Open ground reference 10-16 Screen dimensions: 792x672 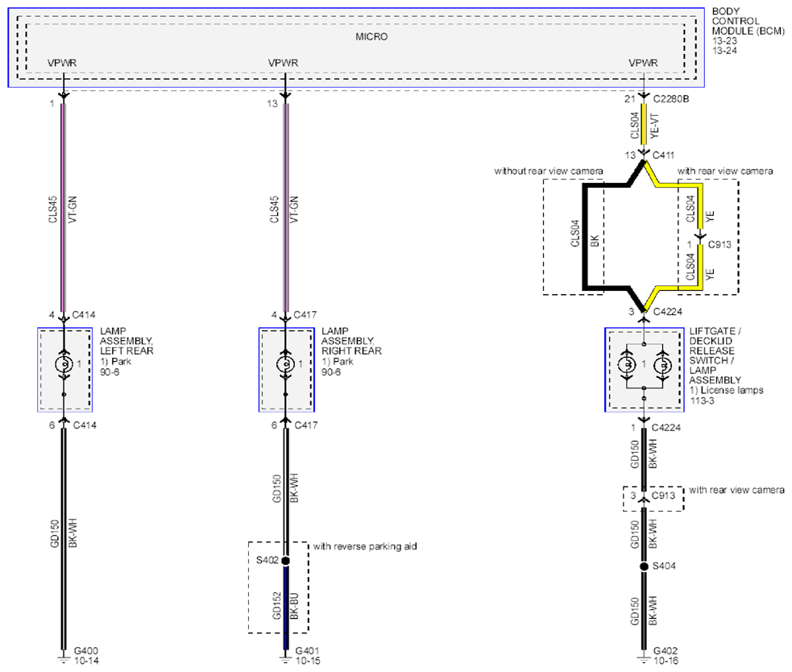coord(666,661)
